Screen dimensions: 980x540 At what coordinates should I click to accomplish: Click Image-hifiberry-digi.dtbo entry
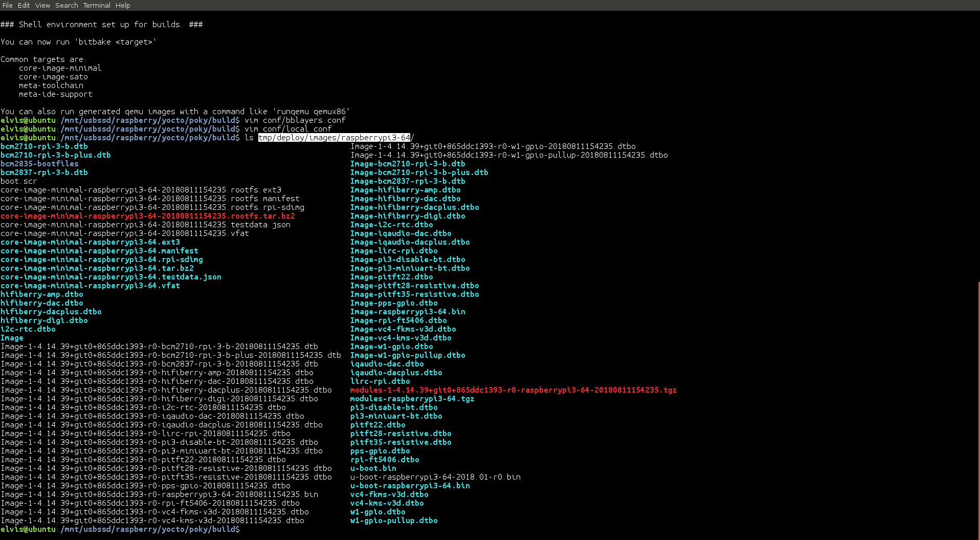pos(408,216)
